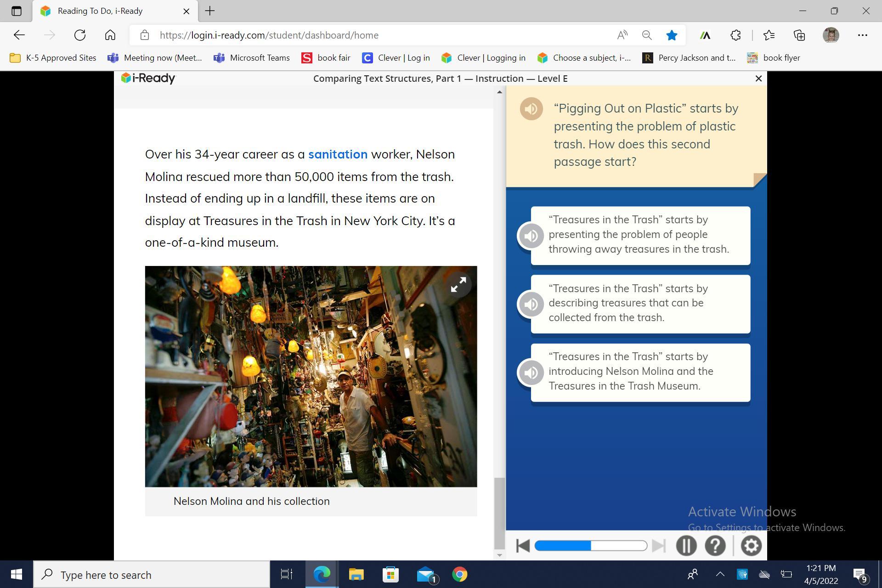Open the K-5 Approved Sites bookmark folder
The height and width of the screenshot is (588, 882).
click(x=53, y=58)
